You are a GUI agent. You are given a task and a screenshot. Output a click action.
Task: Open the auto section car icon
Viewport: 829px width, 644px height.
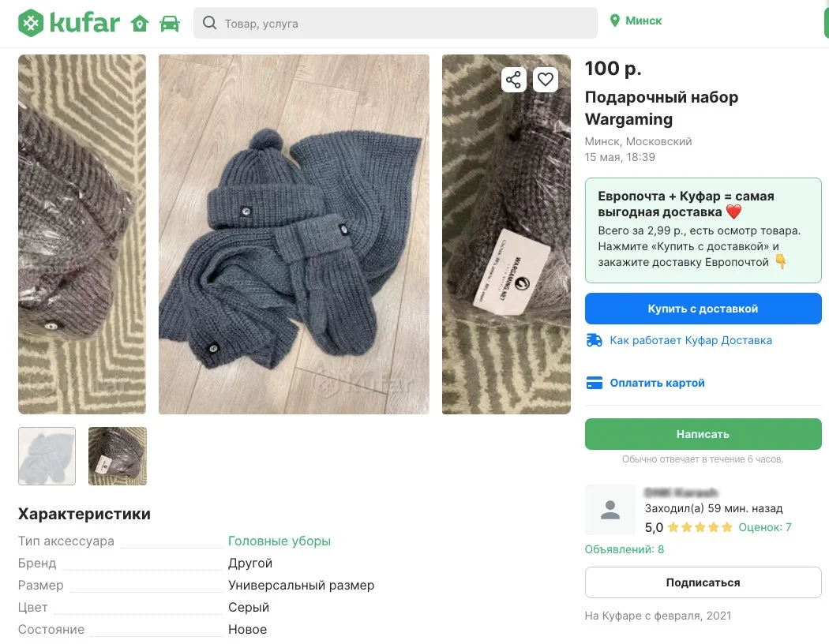(170, 24)
